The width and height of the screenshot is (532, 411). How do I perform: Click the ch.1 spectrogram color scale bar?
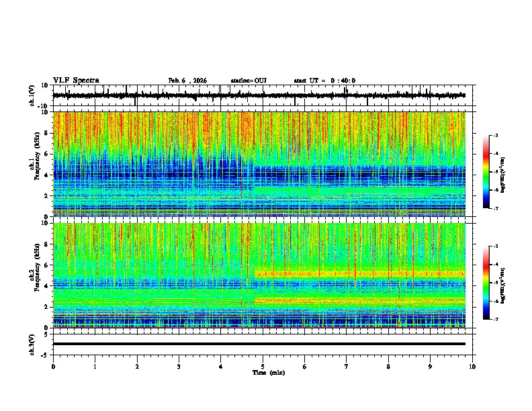pyautogui.click(x=486, y=172)
